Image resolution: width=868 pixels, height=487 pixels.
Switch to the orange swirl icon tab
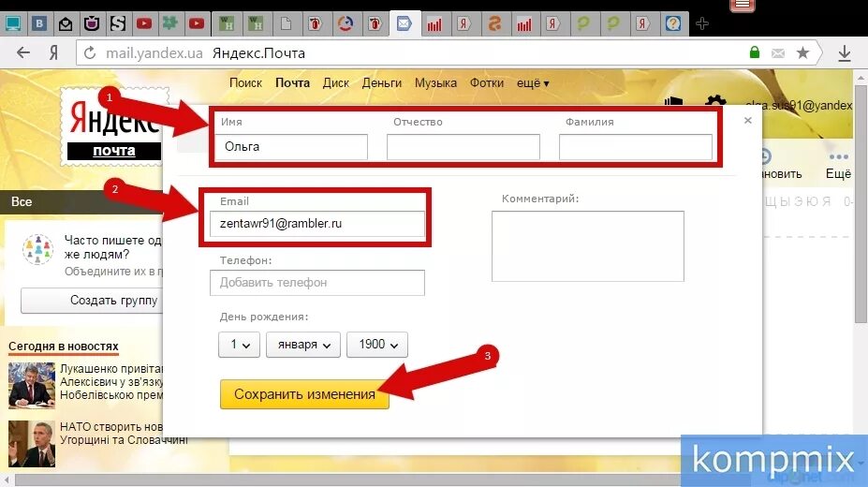(494, 23)
